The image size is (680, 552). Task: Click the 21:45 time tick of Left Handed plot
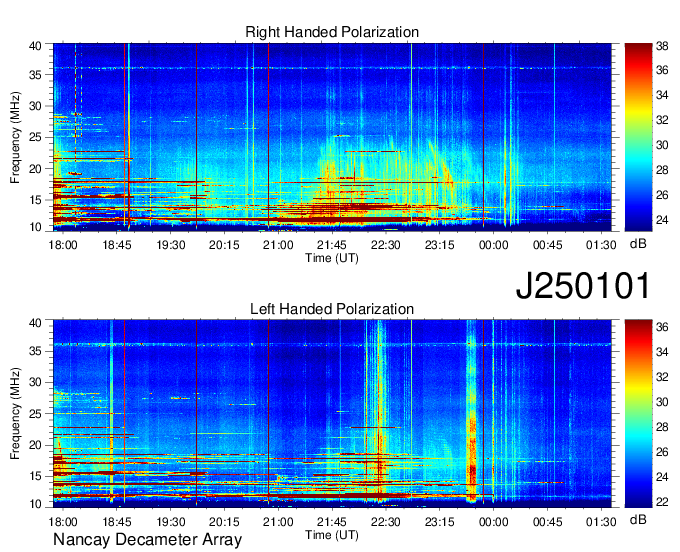(332, 522)
